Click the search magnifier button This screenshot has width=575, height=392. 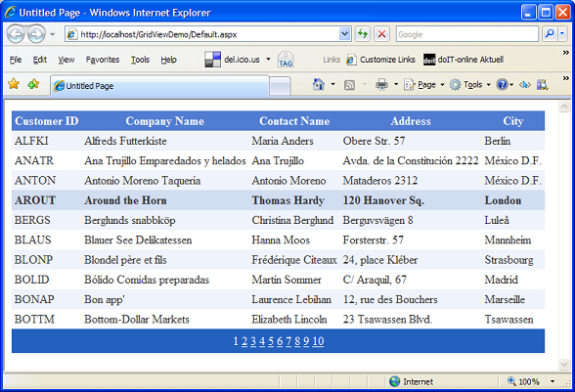tap(550, 34)
